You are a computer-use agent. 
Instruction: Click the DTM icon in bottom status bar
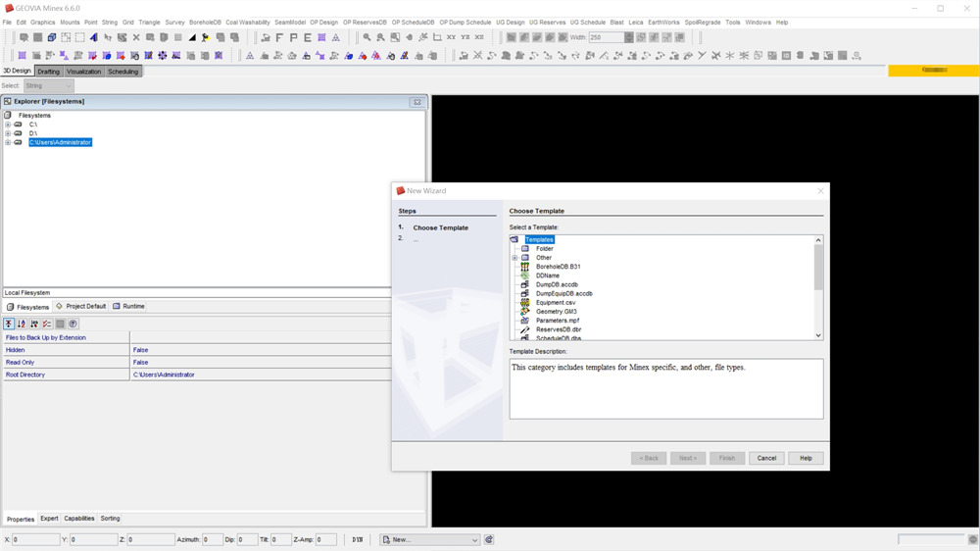click(x=358, y=539)
